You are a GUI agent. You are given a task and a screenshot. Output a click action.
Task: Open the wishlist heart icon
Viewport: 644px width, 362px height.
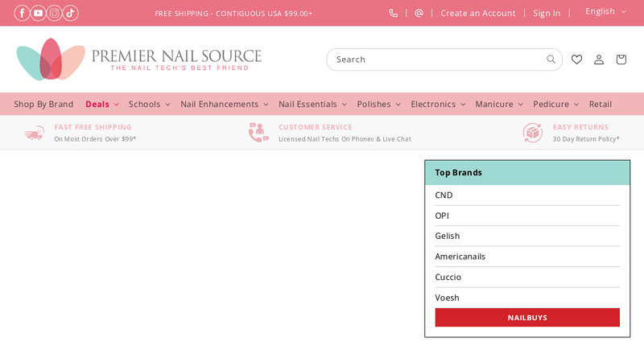[576, 60]
